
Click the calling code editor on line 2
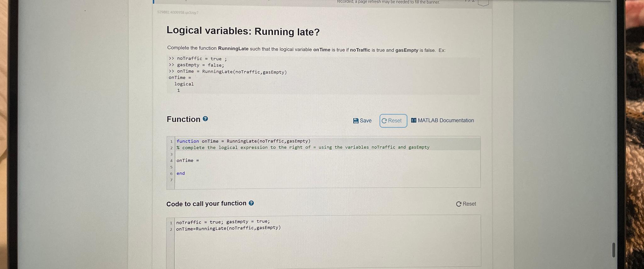[x=228, y=228]
